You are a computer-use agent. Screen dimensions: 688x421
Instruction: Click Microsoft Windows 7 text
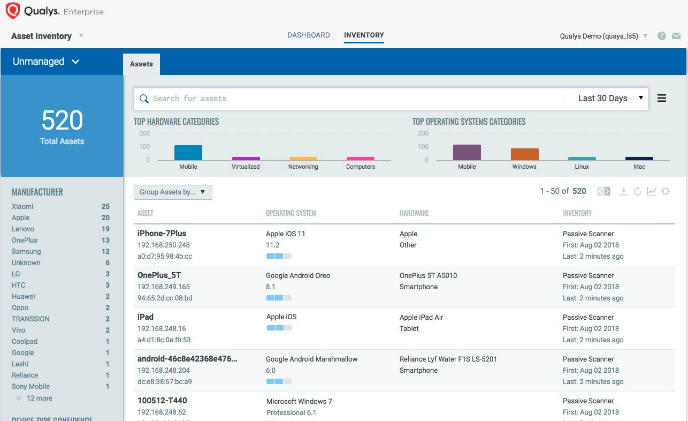[299, 401]
